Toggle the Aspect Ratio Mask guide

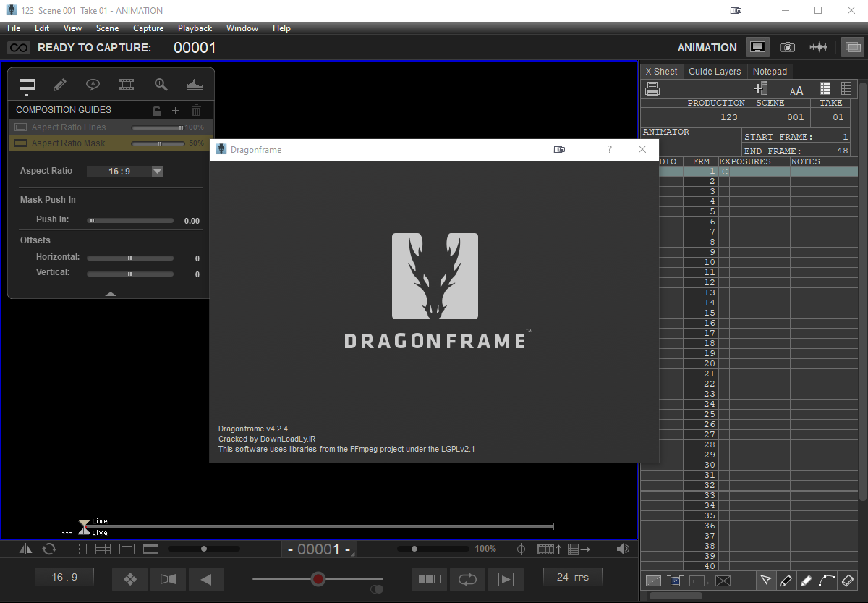coord(20,143)
